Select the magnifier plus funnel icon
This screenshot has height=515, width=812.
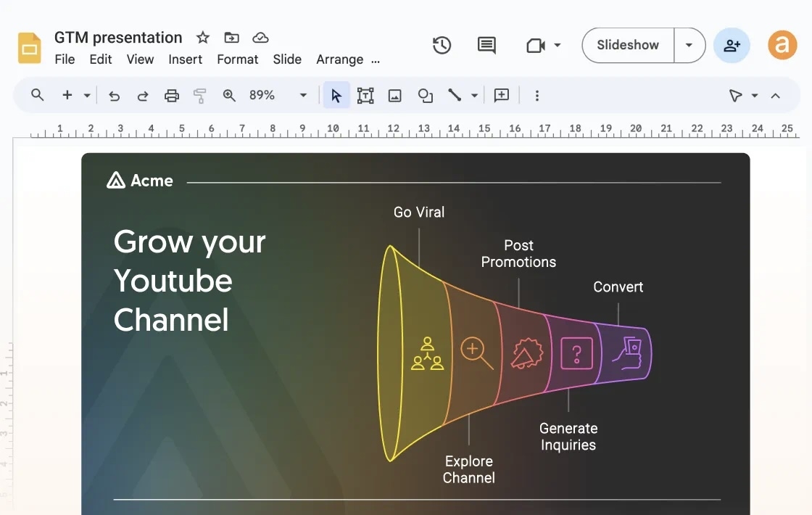point(477,353)
